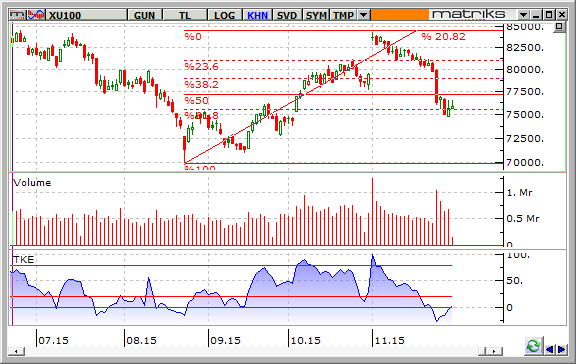Click the Volume panel label

pos(32,183)
